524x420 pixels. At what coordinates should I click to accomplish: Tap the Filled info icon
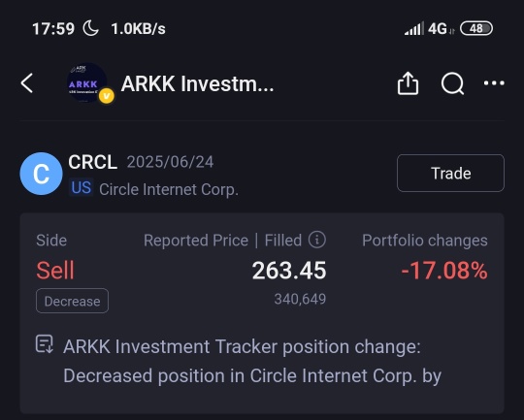coord(316,240)
